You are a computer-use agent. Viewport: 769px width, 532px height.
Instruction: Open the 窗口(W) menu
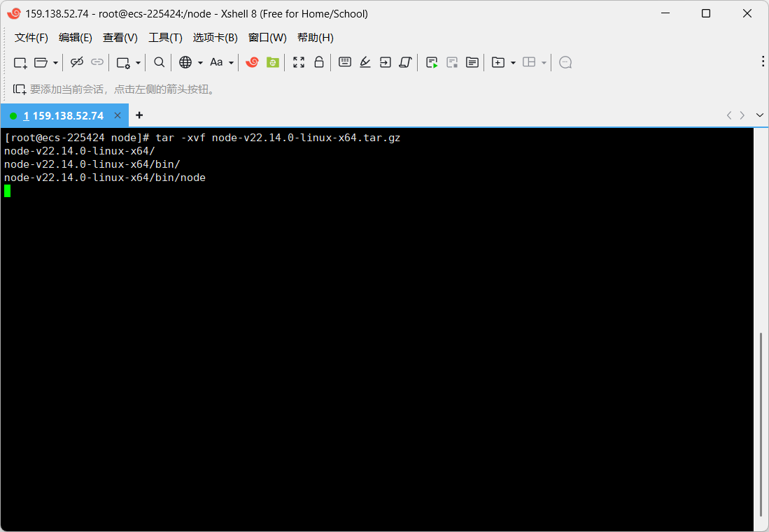(267, 38)
